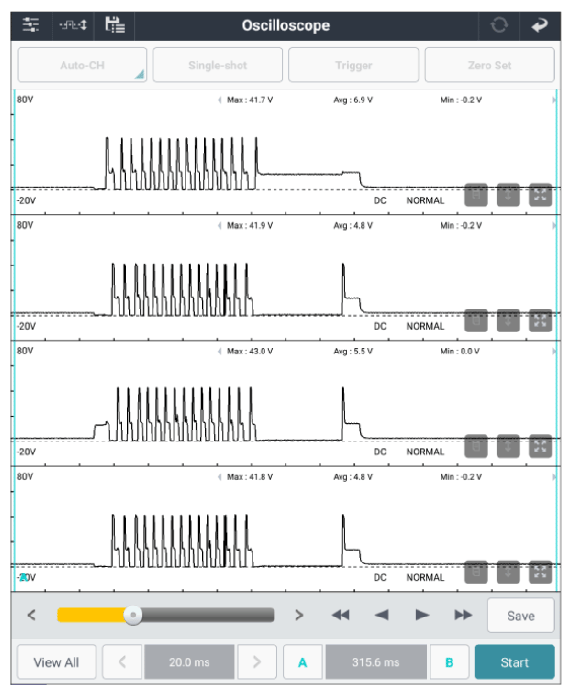Click the Max : 43.0 V reading
Screen dimensions: 571x694
[x=250, y=351]
